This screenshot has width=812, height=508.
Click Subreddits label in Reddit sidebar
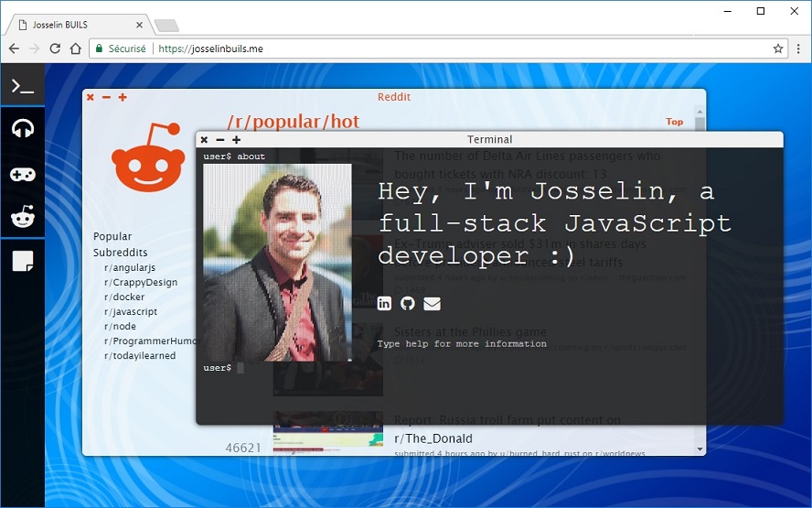[x=120, y=253]
